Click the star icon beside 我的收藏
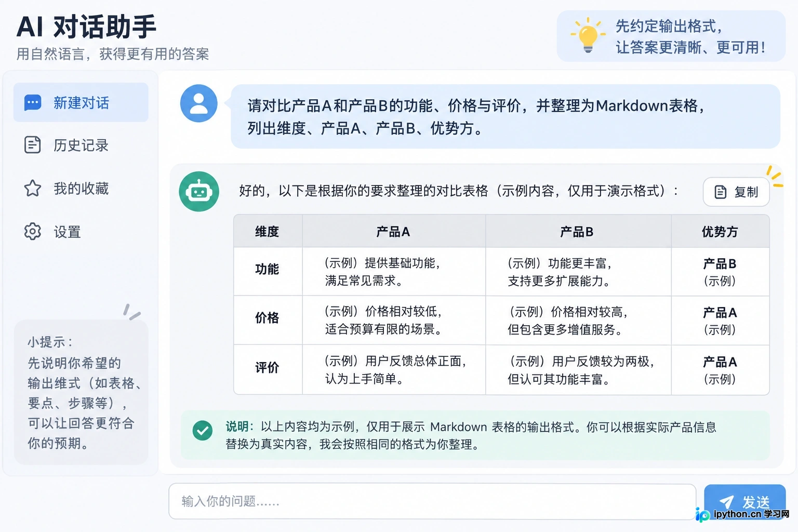This screenshot has height=532, width=798. point(33,188)
